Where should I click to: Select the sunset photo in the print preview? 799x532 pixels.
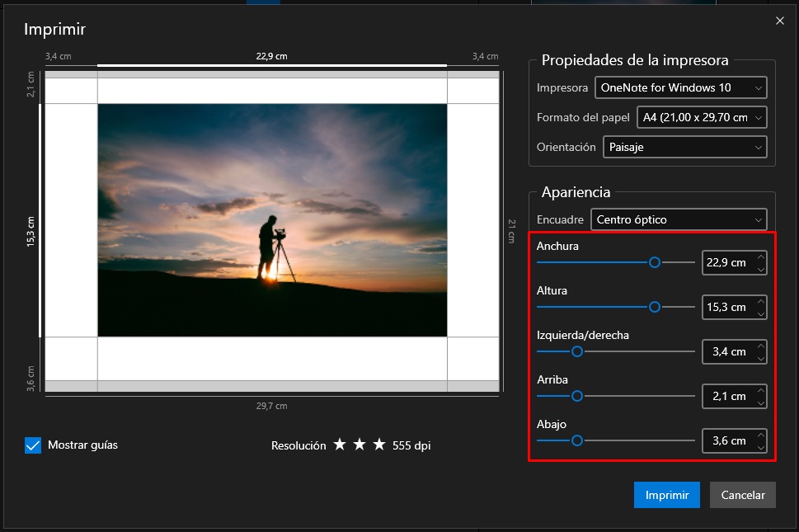coord(272,220)
